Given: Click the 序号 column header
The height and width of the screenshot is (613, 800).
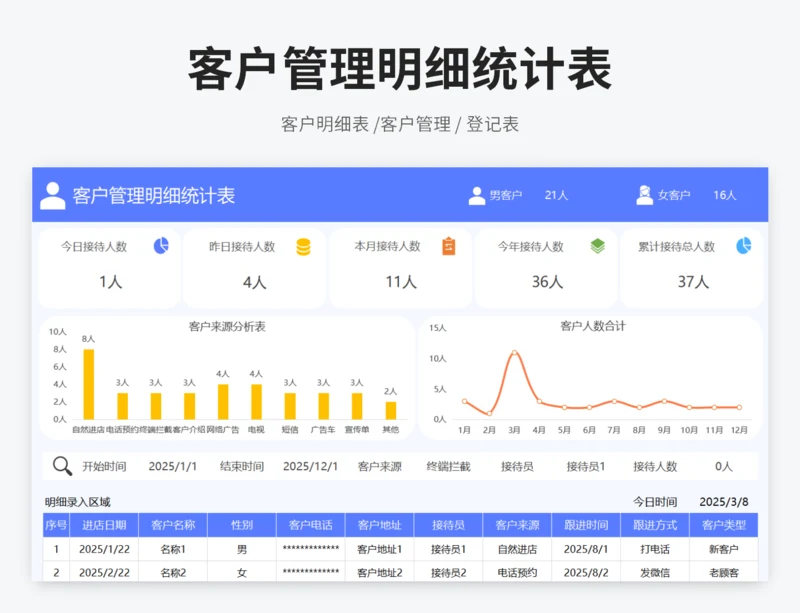Looking at the screenshot, I should pos(56,525).
